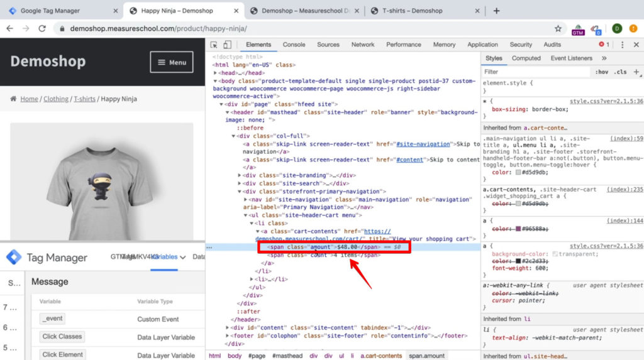
Task: Open the green D profile avatar
Action: point(616,28)
